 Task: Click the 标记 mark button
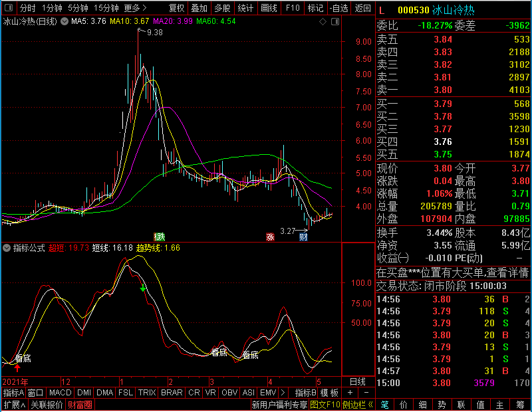[315, 8]
